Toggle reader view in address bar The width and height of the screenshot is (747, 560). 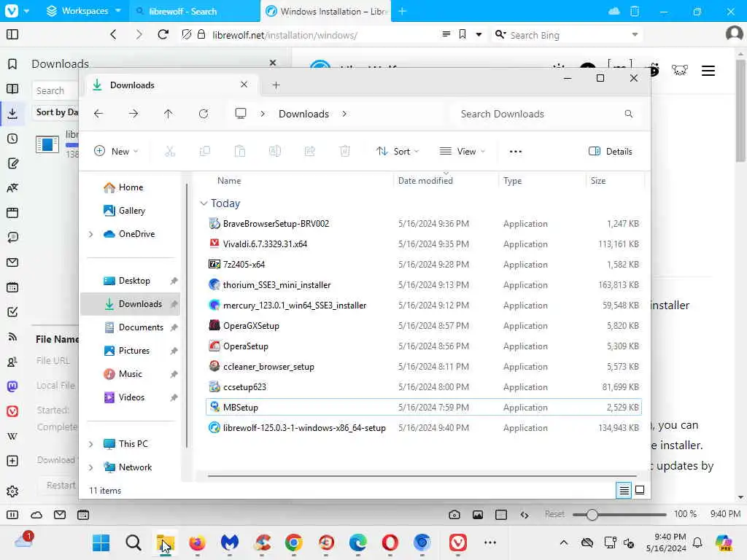(x=446, y=34)
